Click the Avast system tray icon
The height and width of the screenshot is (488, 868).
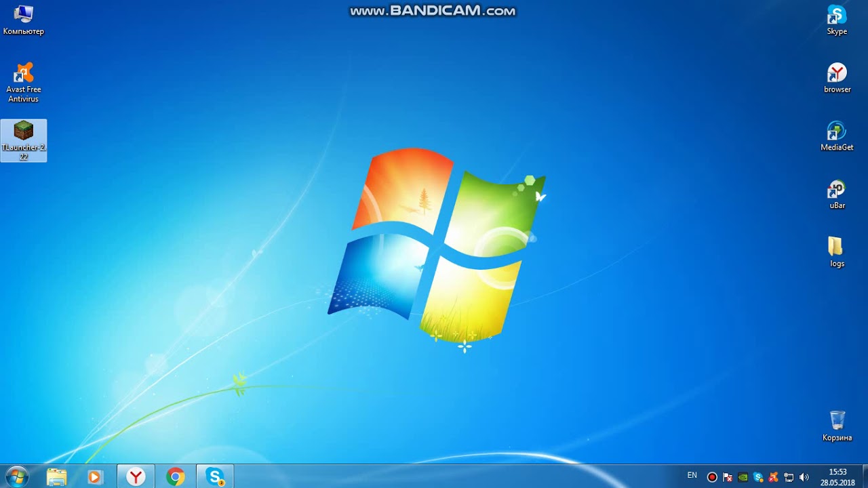click(x=774, y=477)
